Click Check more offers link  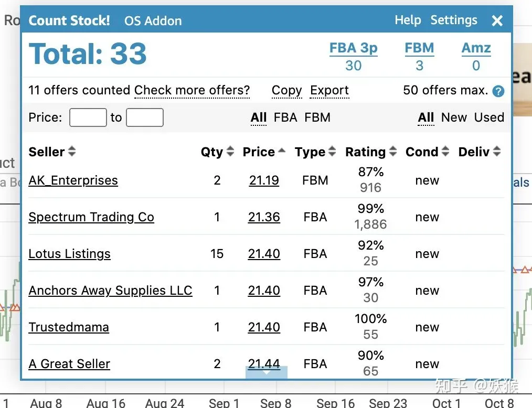point(192,90)
